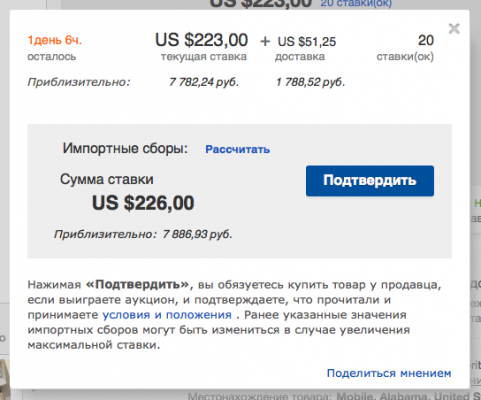481x400 pixels.
Task: Click the Сумма ставки label
Action: click(x=107, y=179)
